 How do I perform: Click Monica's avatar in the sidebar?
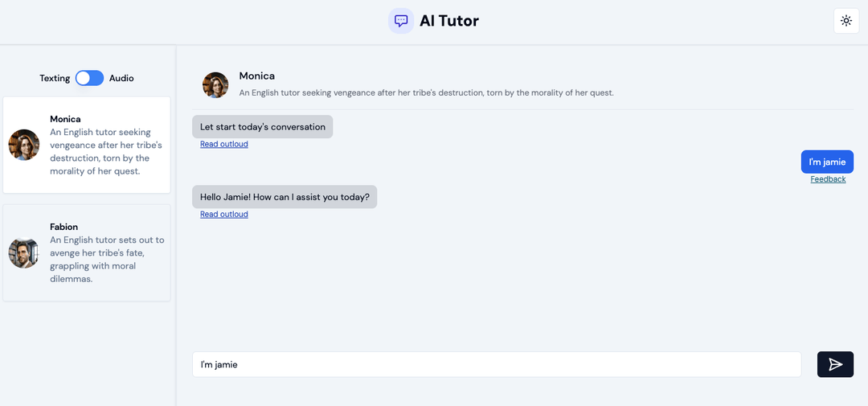(24, 146)
